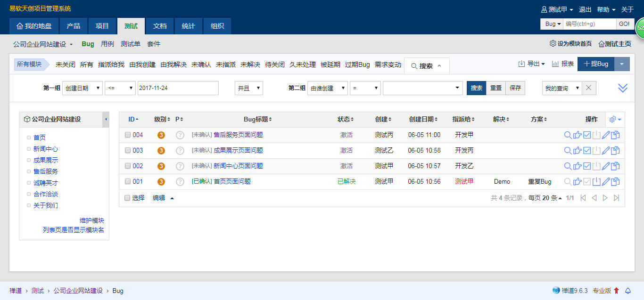The image size is (644, 300).
Task: Click the close icon for bug 001
Action: [596, 182]
